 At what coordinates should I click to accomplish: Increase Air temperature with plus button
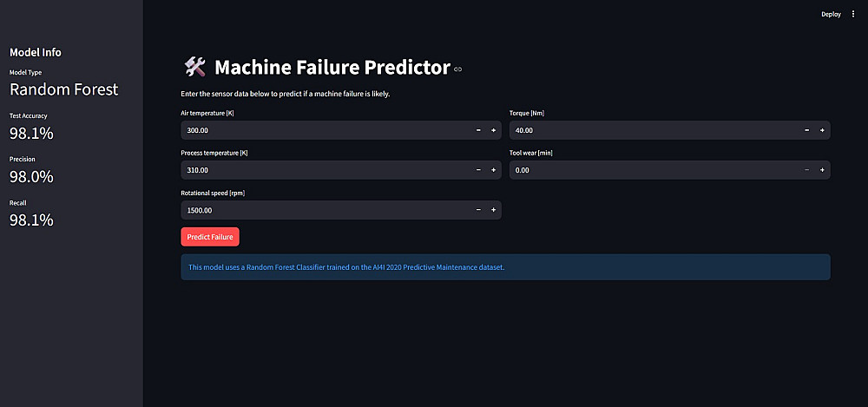(493, 130)
